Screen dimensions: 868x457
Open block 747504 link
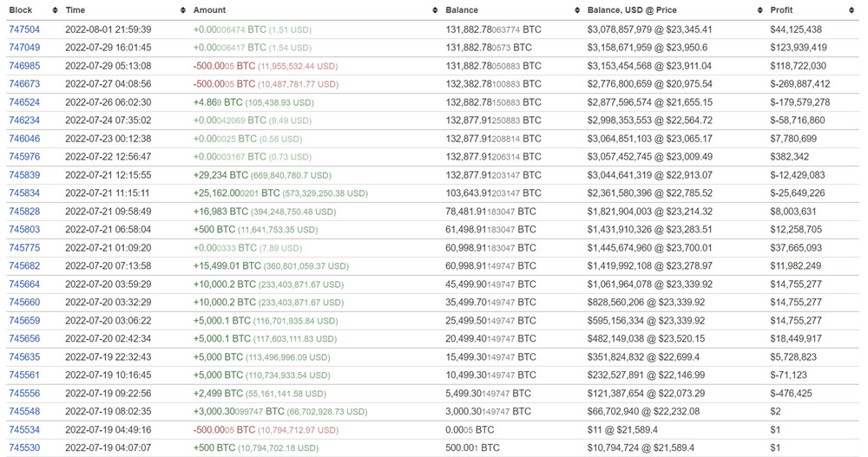[24, 29]
